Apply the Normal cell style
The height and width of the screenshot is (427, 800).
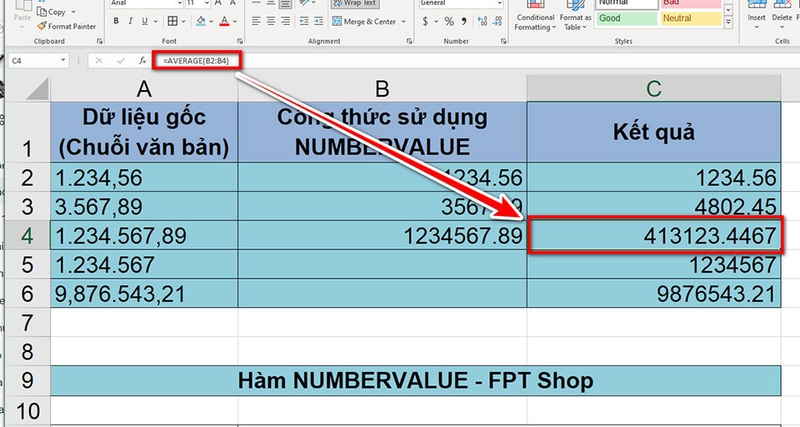point(627,4)
